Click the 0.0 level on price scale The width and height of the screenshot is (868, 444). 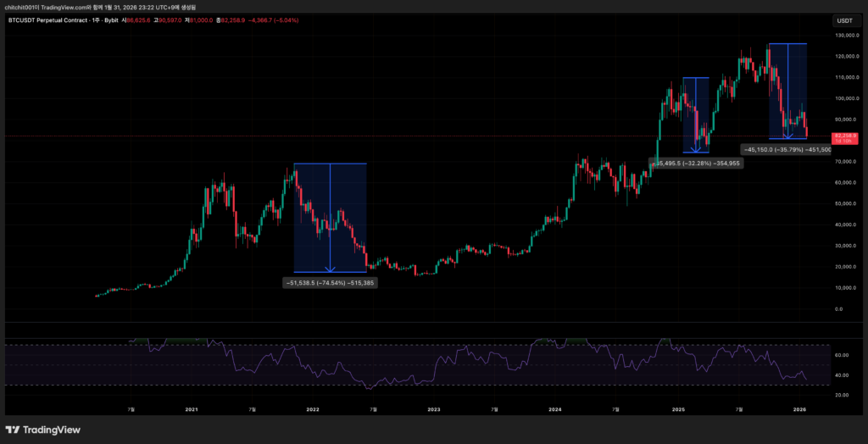tap(838, 308)
